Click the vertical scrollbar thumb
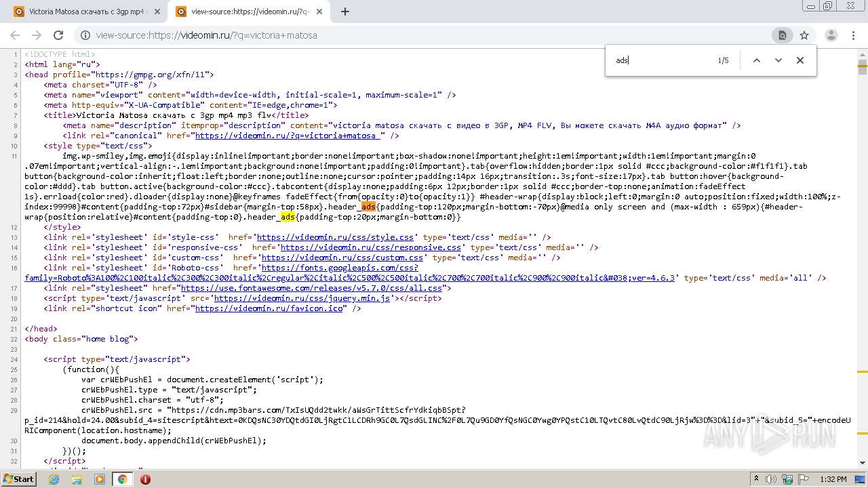 click(862, 66)
